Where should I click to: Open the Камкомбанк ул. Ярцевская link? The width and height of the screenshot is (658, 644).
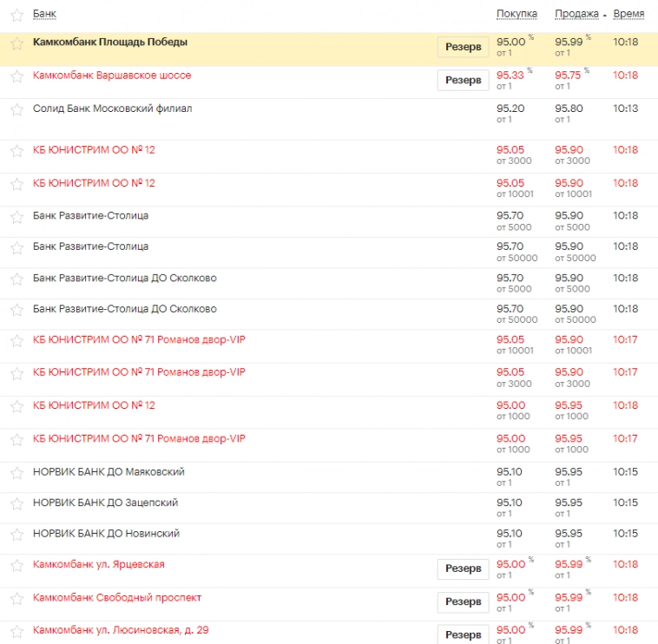[99, 564]
